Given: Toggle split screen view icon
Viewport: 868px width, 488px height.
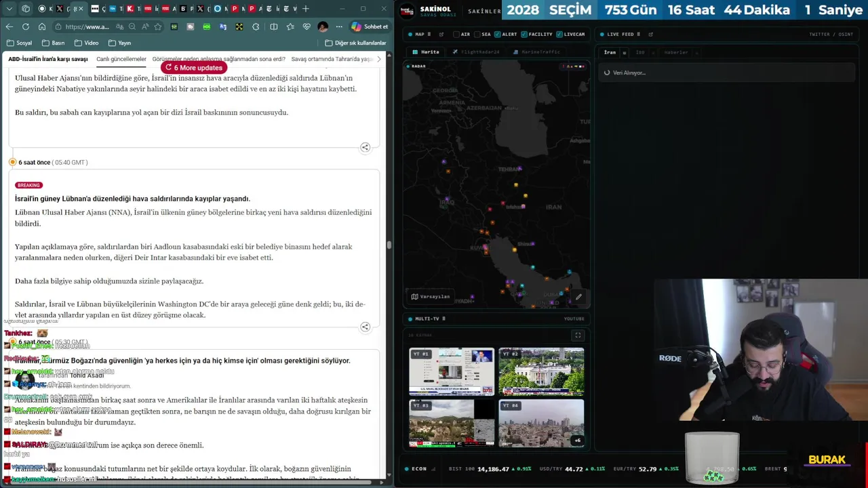Looking at the screenshot, I should coord(273,26).
